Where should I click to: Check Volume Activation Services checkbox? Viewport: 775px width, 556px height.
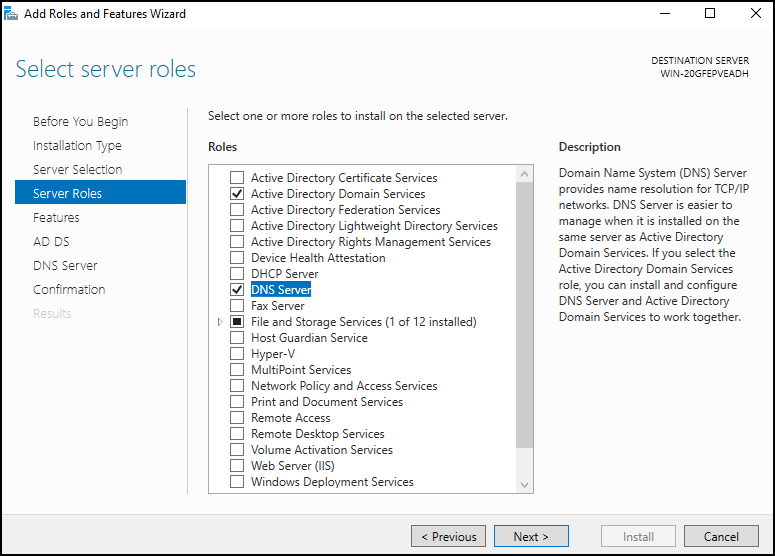pyautogui.click(x=237, y=450)
